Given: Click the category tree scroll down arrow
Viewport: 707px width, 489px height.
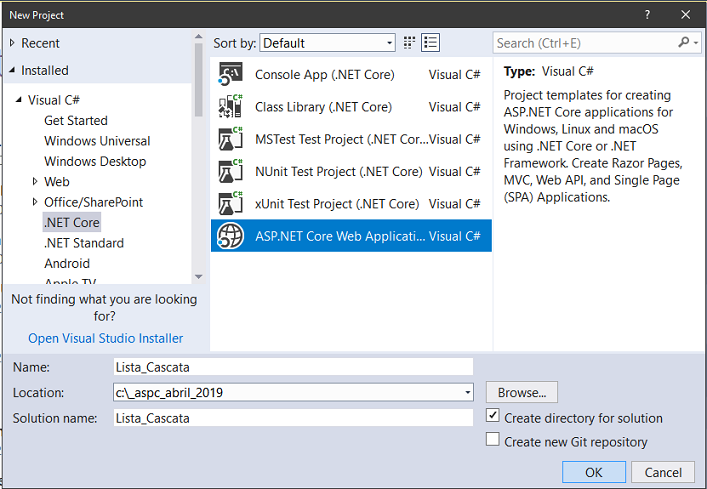Looking at the screenshot, I should point(198,277).
